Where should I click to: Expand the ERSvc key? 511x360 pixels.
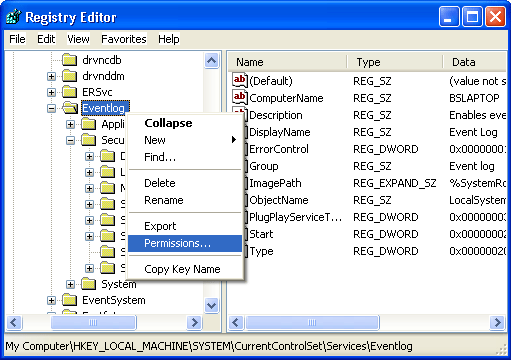(x=51, y=92)
